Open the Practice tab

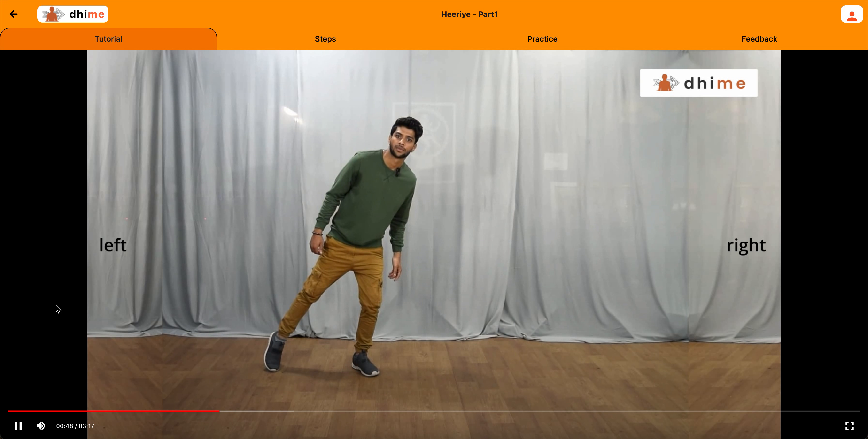[x=542, y=39]
